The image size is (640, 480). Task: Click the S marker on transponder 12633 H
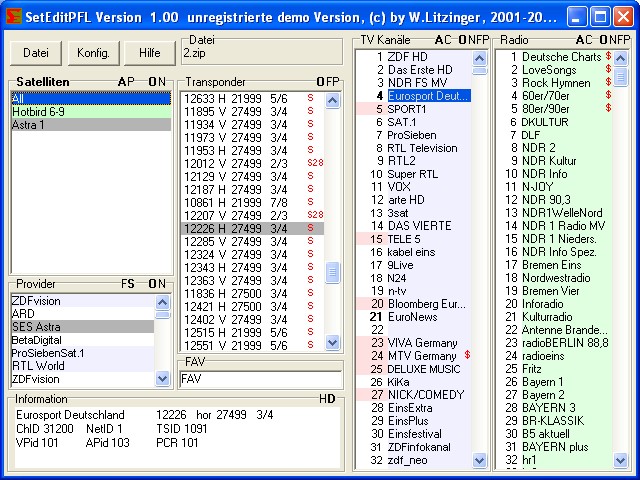(x=310, y=98)
